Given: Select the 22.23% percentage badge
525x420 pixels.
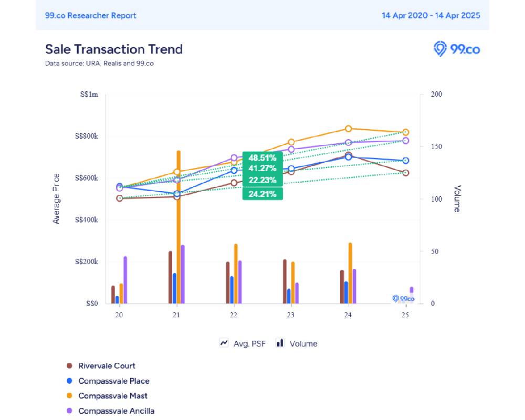Looking at the screenshot, I should pos(262,180).
